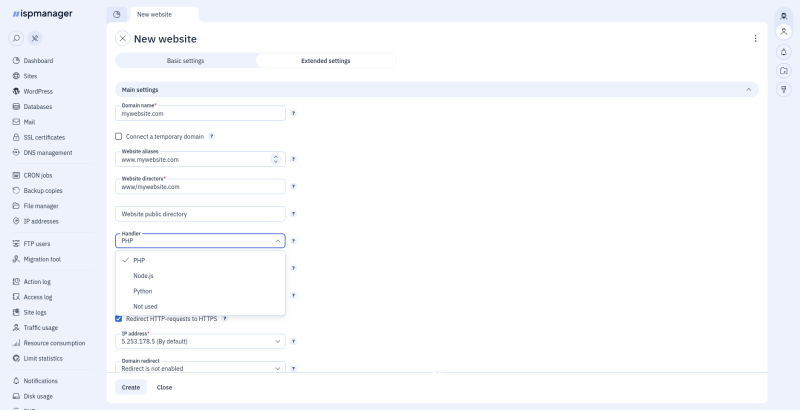Image resolution: width=800 pixels, height=410 pixels.
Task: Open the Dashboard icon in sidebar
Action: click(16, 61)
